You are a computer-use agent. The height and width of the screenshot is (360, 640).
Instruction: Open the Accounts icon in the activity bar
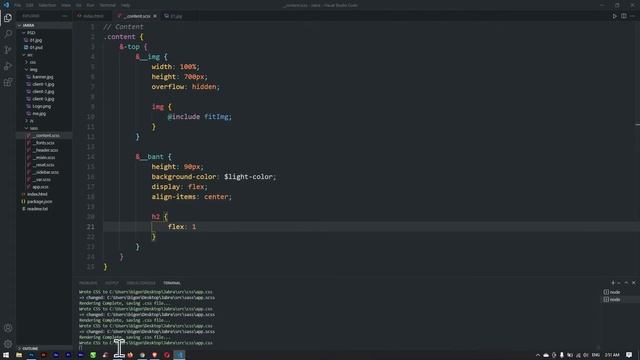point(8,328)
